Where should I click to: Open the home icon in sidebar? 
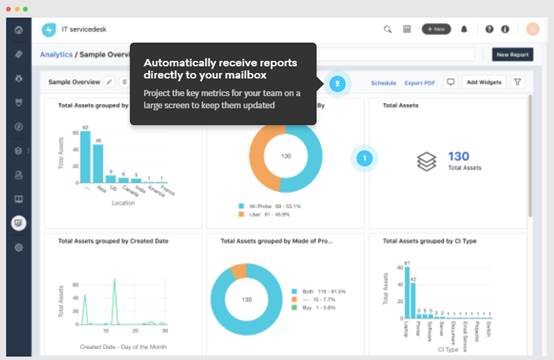19,30
